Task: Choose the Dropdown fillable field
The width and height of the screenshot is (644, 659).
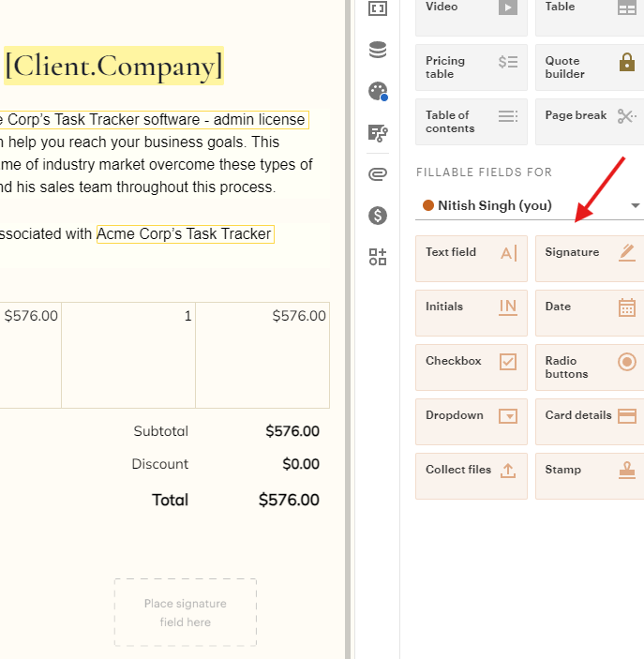Action: tap(472, 422)
